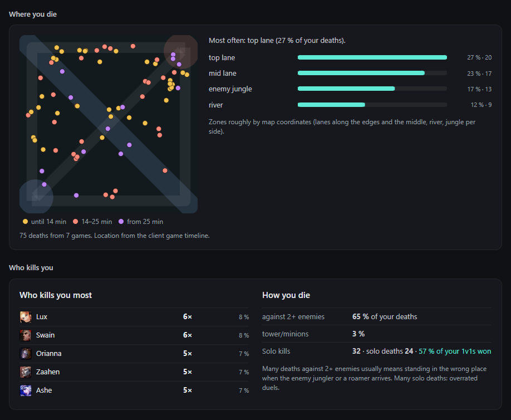The width and height of the screenshot is (511, 420).
Task: Click Swain's '6×' kill count
Action: point(188,335)
